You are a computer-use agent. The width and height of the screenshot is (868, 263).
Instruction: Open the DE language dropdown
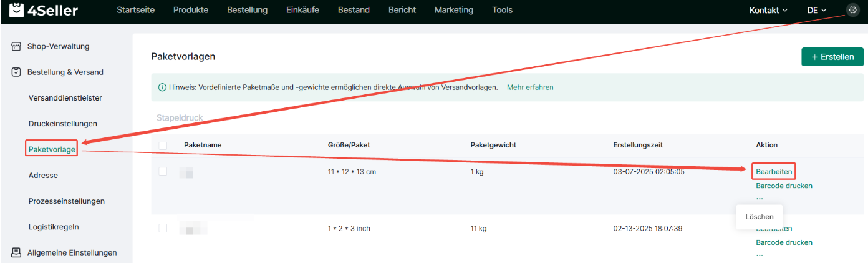coord(816,11)
